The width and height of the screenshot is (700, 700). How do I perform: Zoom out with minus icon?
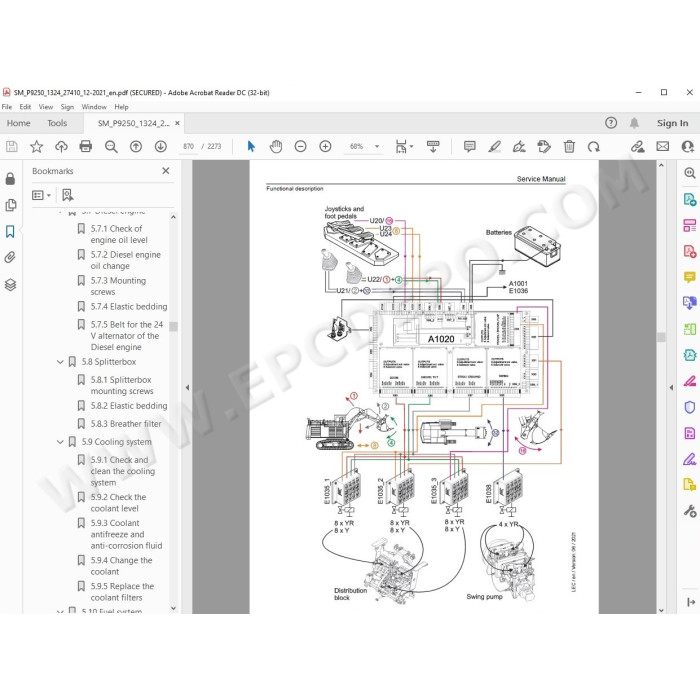[300, 146]
